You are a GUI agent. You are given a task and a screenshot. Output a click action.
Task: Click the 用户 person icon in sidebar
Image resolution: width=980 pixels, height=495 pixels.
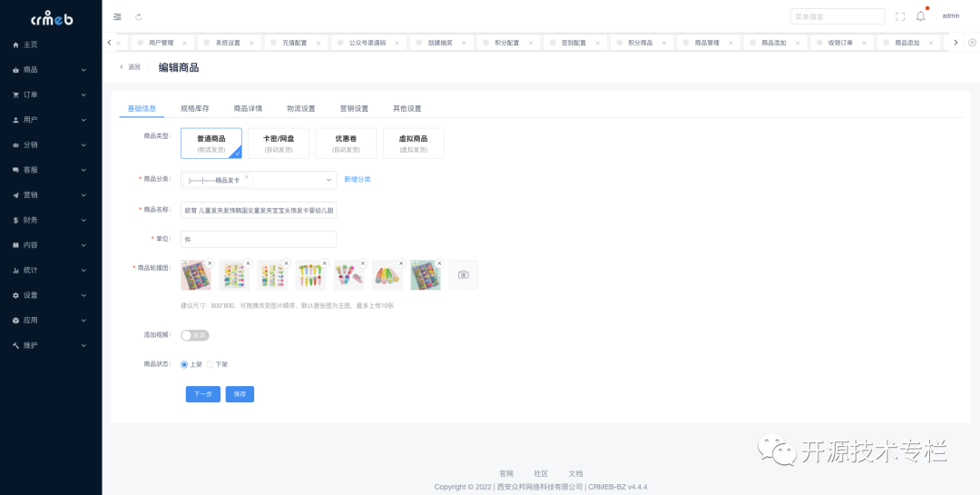pyautogui.click(x=15, y=120)
